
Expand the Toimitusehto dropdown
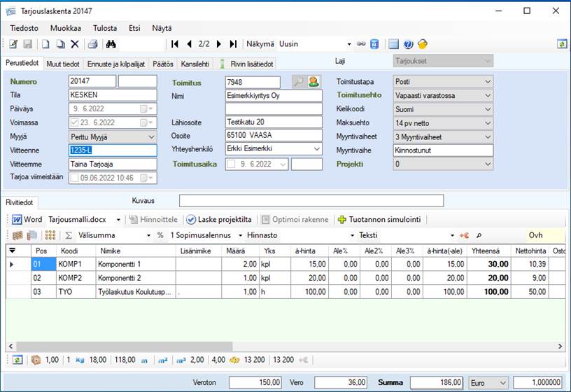pos(488,95)
